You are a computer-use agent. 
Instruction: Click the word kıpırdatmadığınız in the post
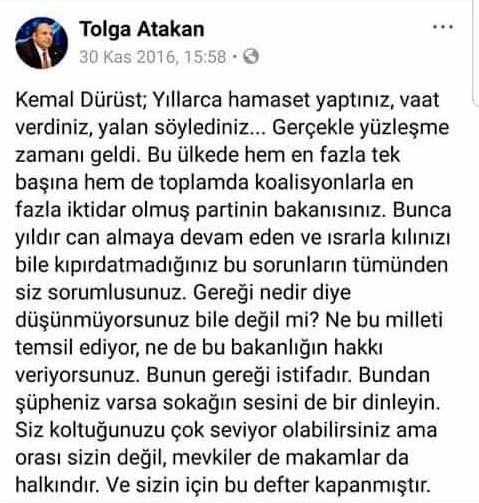coord(136,265)
